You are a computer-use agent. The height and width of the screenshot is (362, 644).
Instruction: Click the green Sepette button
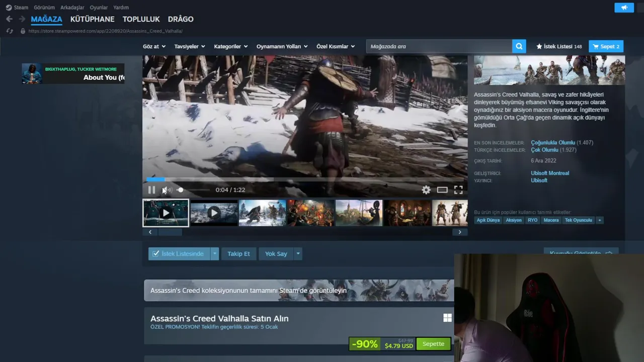[x=433, y=344]
